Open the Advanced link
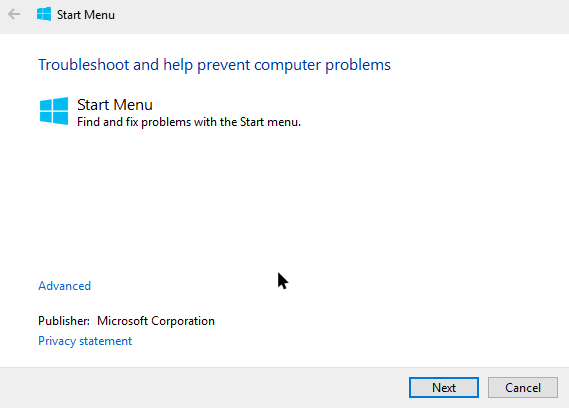 click(x=65, y=286)
